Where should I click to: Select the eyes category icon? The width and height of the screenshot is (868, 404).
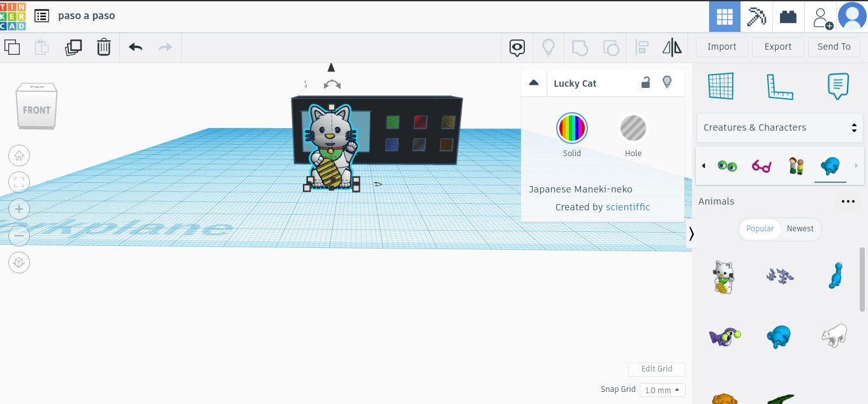tap(727, 166)
